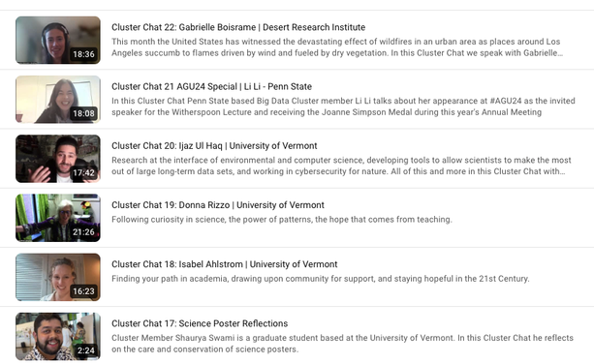Click the 17:42 duration badge
The width and height of the screenshot is (594, 364).
click(83, 173)
